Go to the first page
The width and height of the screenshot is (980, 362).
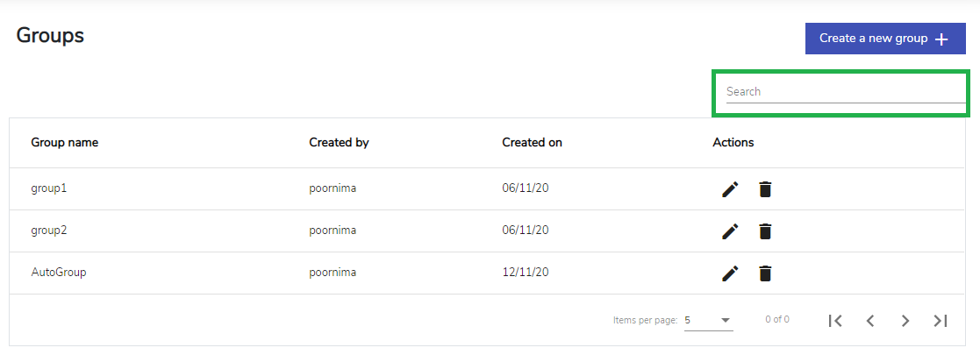(x=835, y=321)
